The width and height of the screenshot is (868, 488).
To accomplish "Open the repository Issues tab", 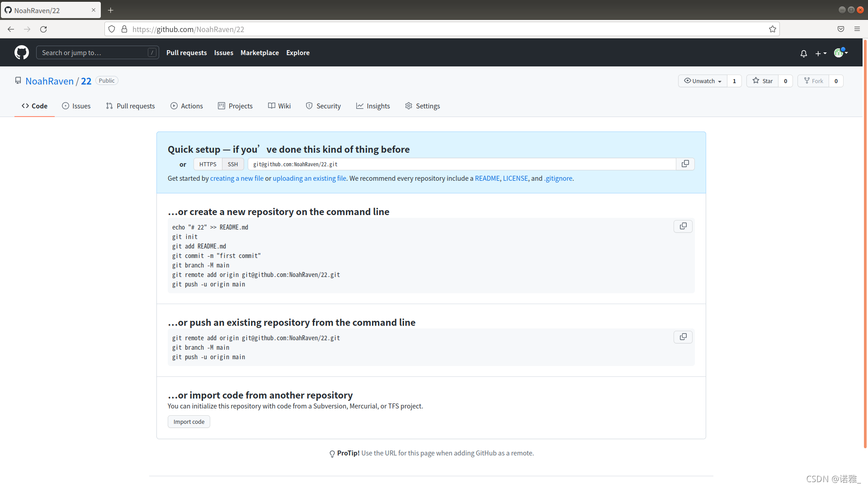I will (76, 106).
